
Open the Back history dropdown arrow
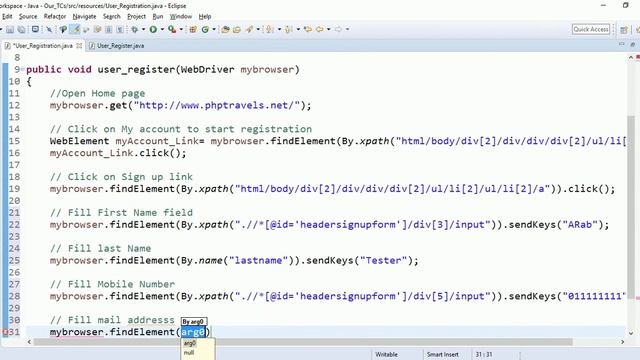329,29
